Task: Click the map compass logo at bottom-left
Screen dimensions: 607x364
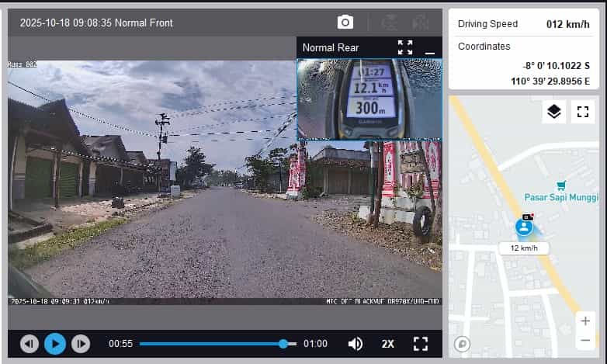Action: (x=463, y=344)
